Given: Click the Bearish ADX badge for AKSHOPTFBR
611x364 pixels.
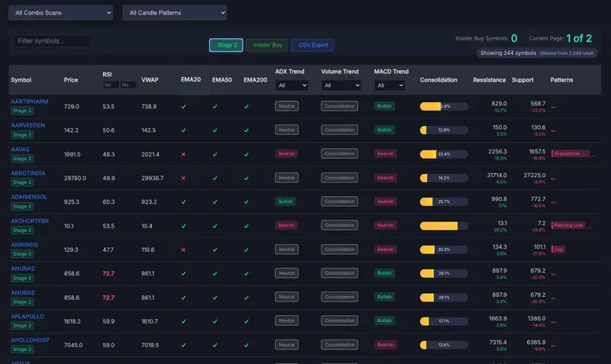Looking at the screenshot, I should tap(286, 225).
